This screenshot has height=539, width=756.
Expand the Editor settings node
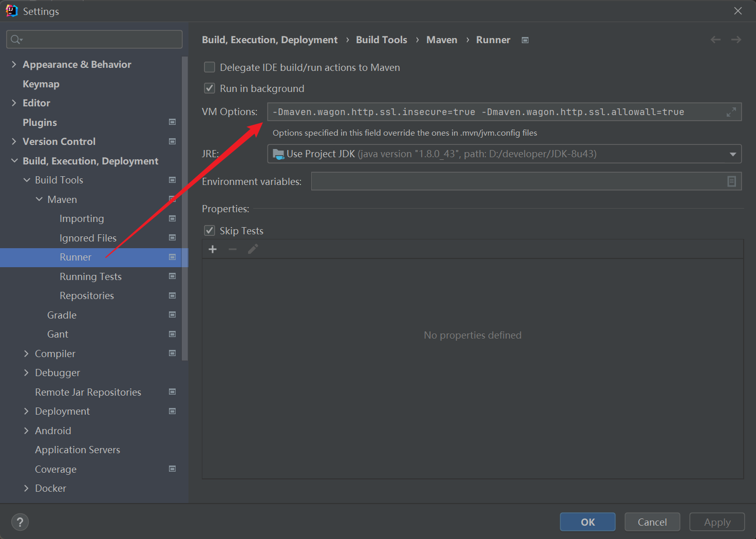[x=14, y=103]
